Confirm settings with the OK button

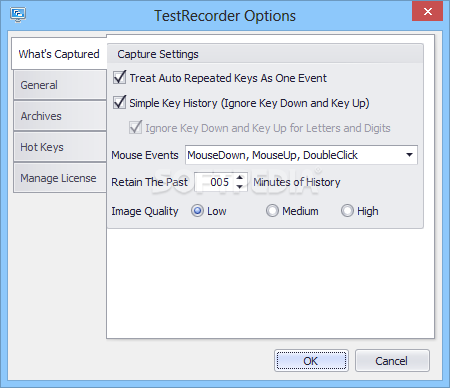(x=311, y=361)
